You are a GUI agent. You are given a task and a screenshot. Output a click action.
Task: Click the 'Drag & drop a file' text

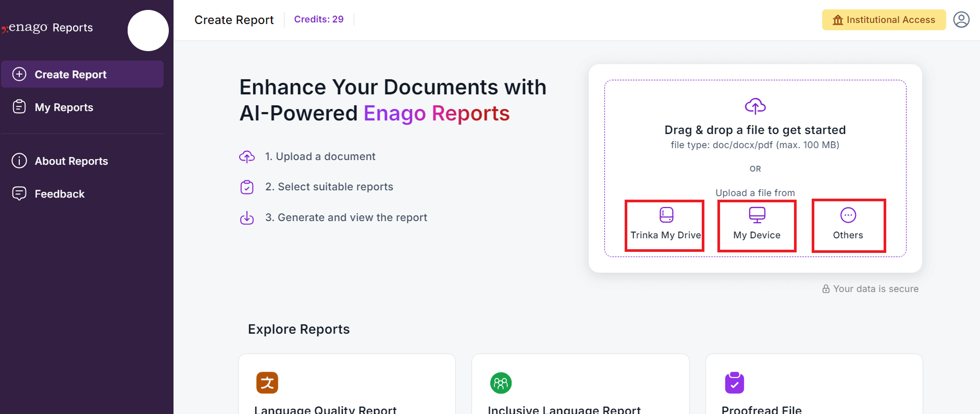[755, 130]
